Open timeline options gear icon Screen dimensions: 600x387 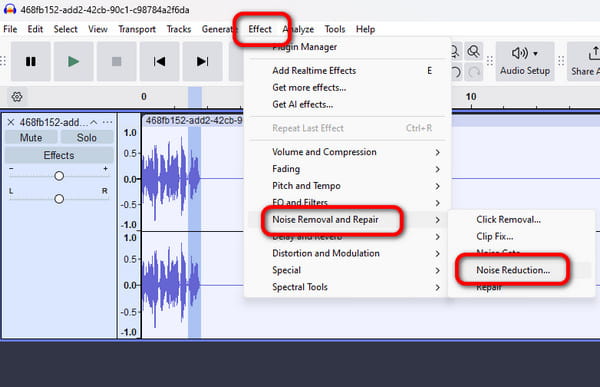(x=17, y=97)
